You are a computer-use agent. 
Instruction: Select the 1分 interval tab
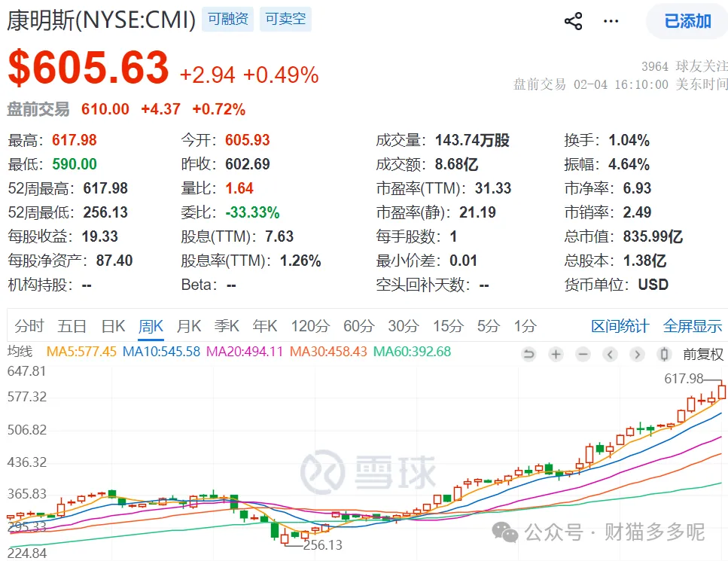(x=525, y=326)
